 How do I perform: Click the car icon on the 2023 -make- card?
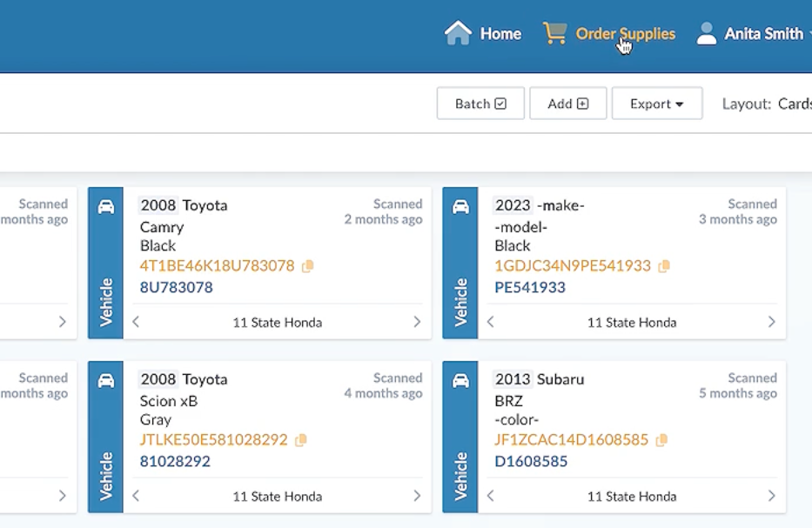click(x=460, y=207)
